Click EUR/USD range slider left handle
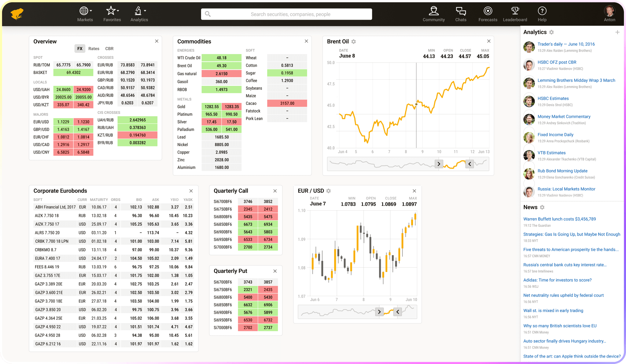The image size is (626, 364). click(379, 312)
